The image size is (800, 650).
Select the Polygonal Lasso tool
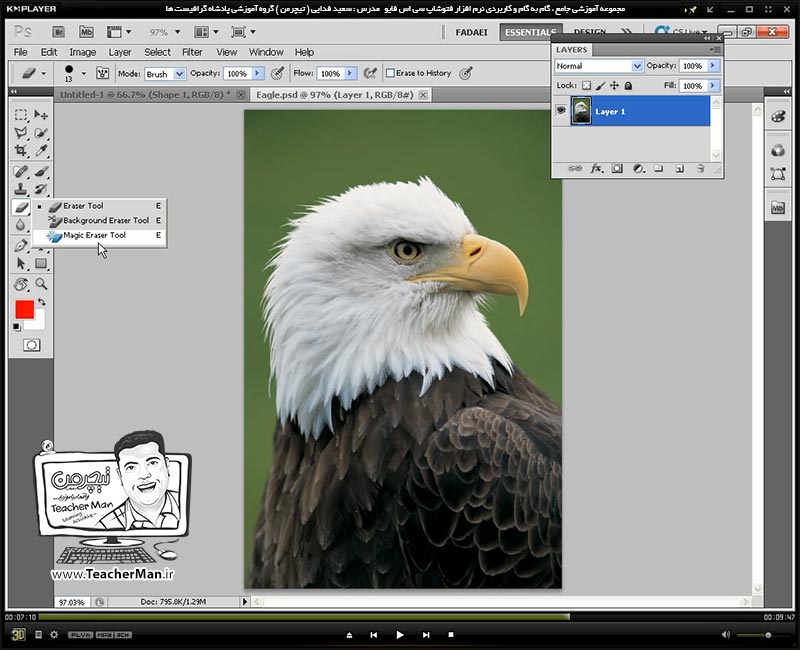21,133
